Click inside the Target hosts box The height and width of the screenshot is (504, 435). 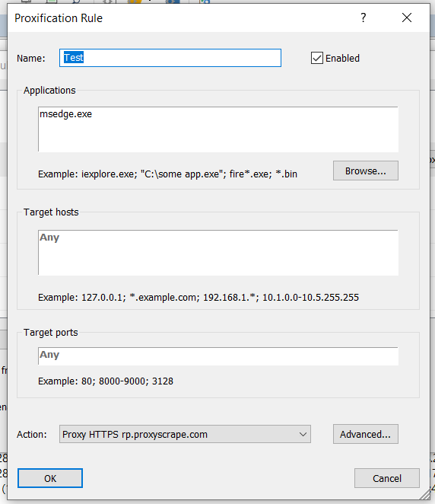tap(218, 253)
